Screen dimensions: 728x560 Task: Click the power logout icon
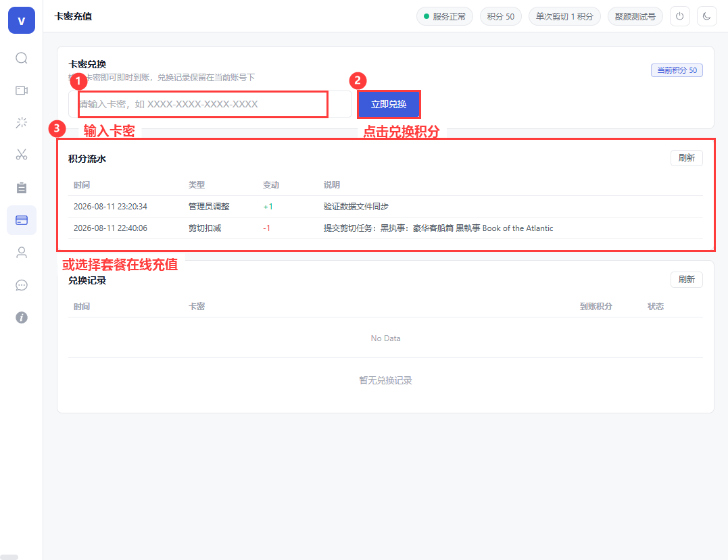680,16
